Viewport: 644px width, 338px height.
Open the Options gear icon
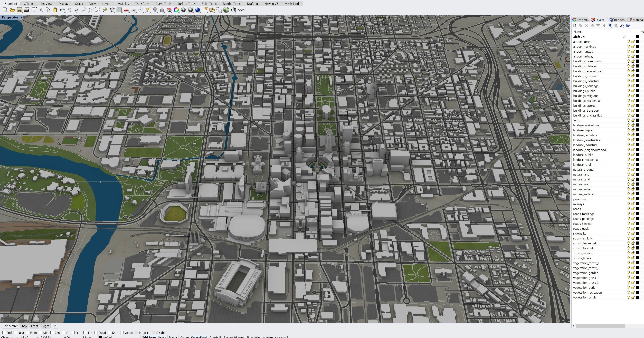[212, 10]
